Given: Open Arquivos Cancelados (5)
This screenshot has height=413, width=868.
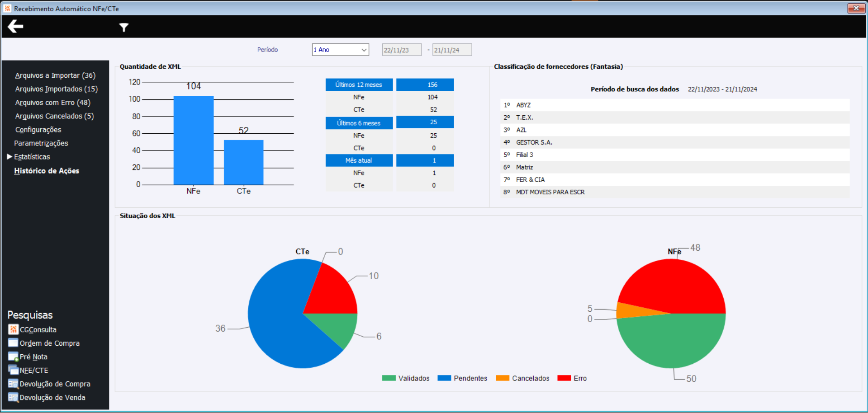Looking at the screenshot, I should 55,116.
